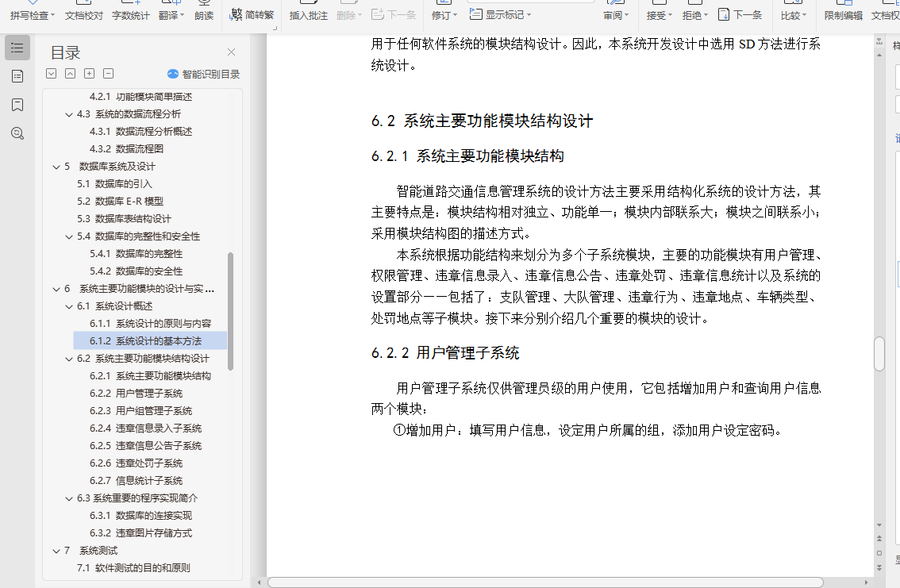This screenshot has width=900, height=588.
Task: Open the find and replace sidebar icon
Action: coord(17,133)
